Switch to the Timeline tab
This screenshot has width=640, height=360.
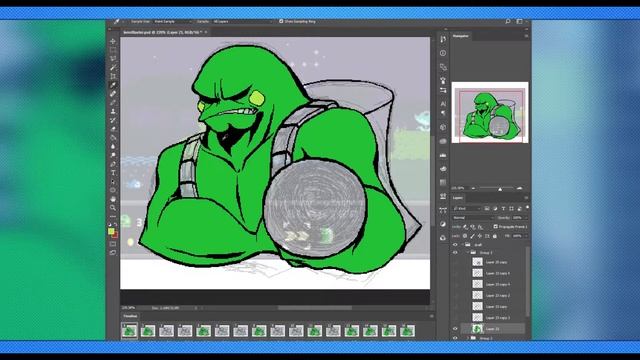[130, 316]
